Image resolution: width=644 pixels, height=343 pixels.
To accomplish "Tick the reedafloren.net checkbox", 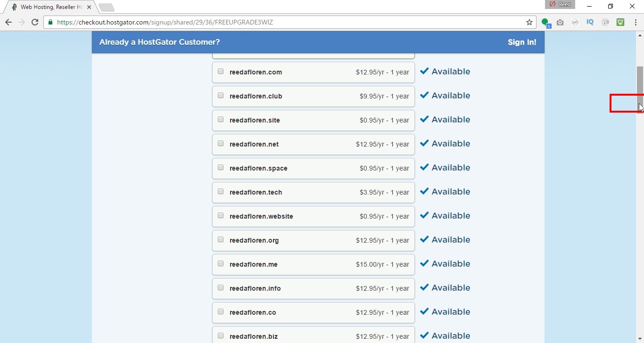I will [221, 144].
